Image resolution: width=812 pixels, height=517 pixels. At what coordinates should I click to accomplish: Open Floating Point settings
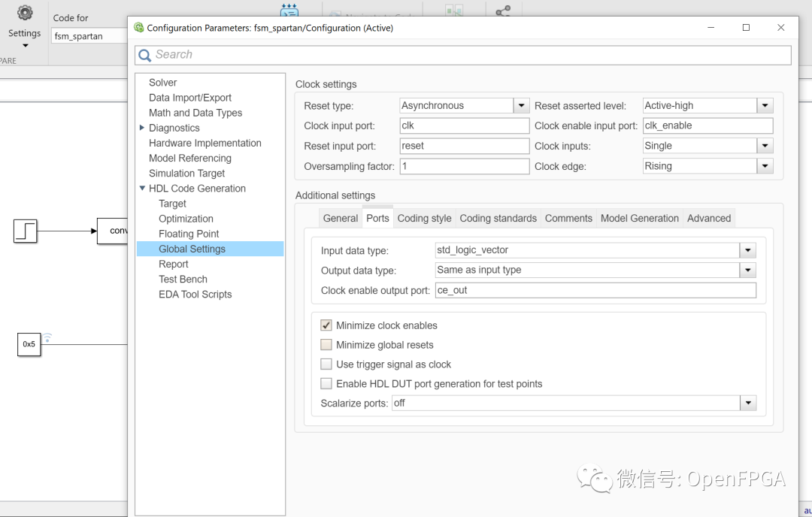click(189, 234)
